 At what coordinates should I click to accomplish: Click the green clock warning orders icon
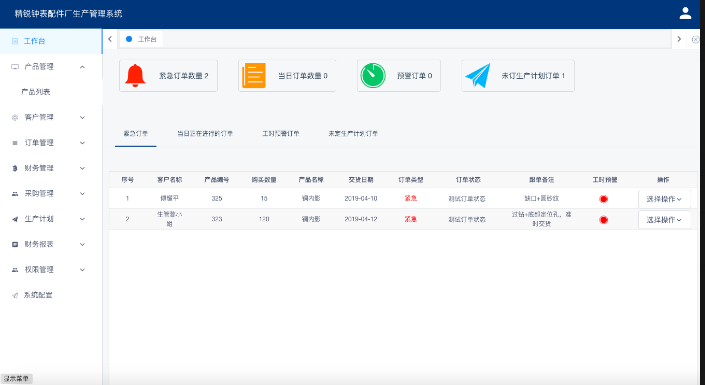[x=373, y=75]
